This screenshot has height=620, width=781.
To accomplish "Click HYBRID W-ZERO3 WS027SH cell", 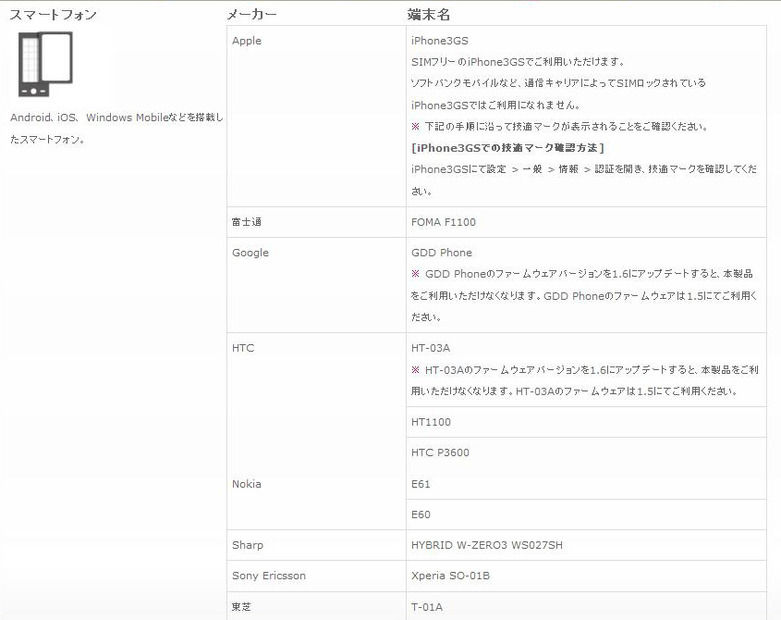I will 586,545.
